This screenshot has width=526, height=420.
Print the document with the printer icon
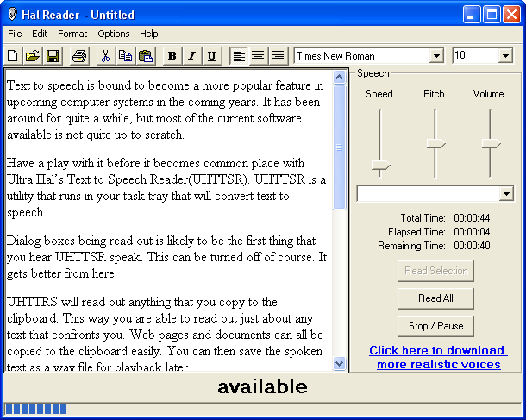(x=79, y=56)
